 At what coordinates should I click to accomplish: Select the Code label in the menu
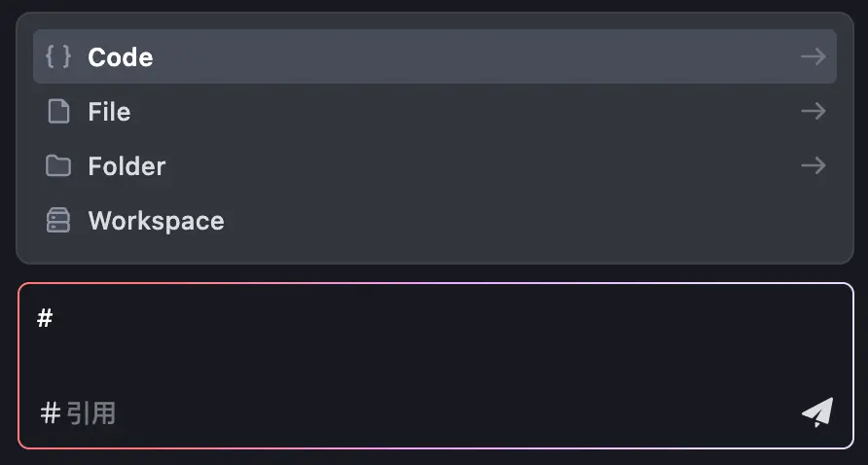click(x=120, y=57)
